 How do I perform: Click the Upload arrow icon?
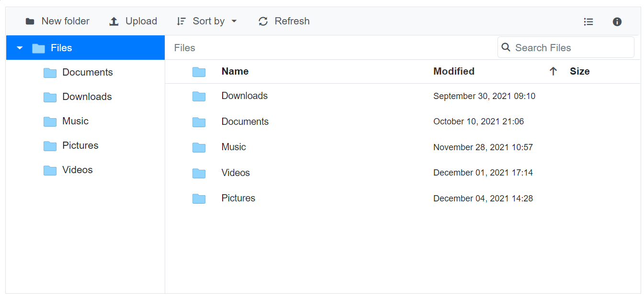pyautogui.click(x=114, y=22)
